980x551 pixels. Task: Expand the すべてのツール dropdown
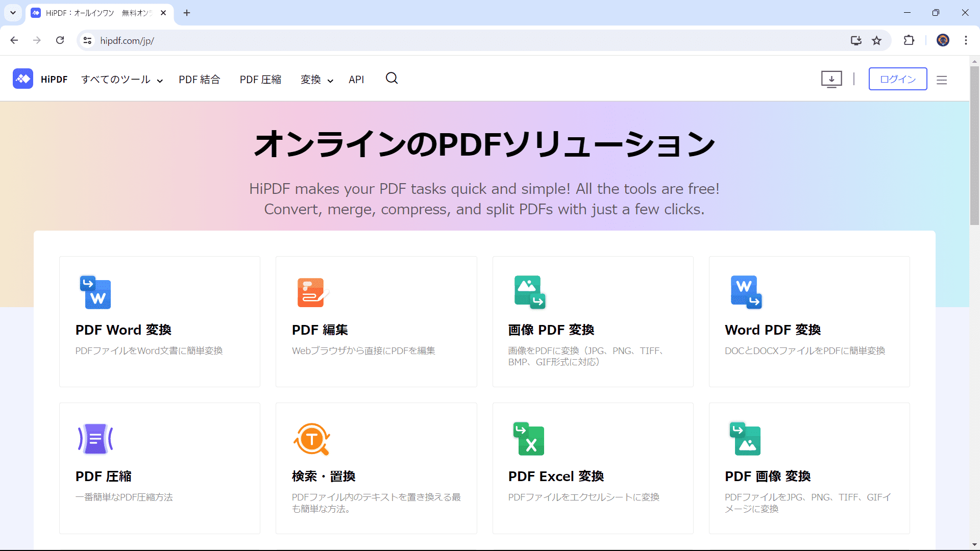122,80
